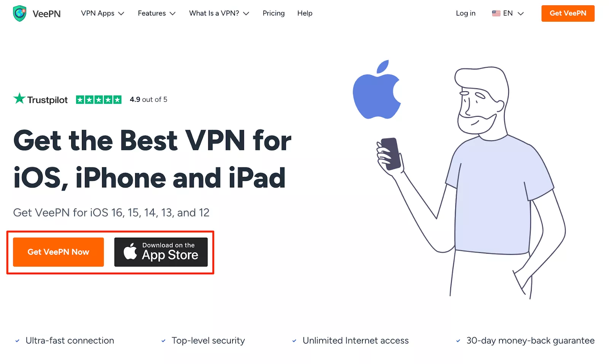This screenshot has height=364, width=609.
Task: Expand the VPN Apps dropdown menu
Action: (x=102, y=13)
